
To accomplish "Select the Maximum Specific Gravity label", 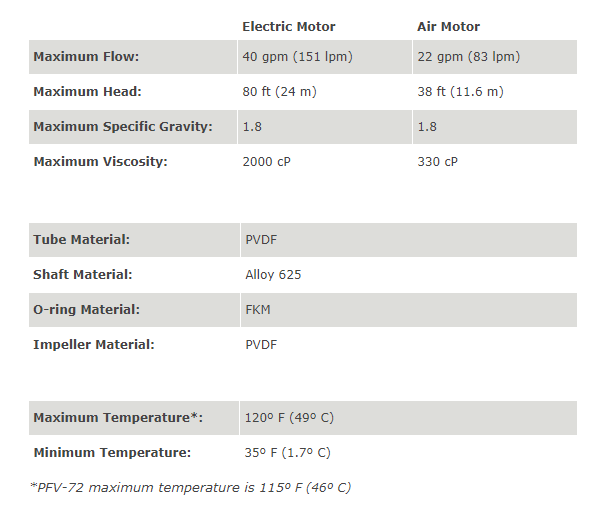I will pos(123,127).
